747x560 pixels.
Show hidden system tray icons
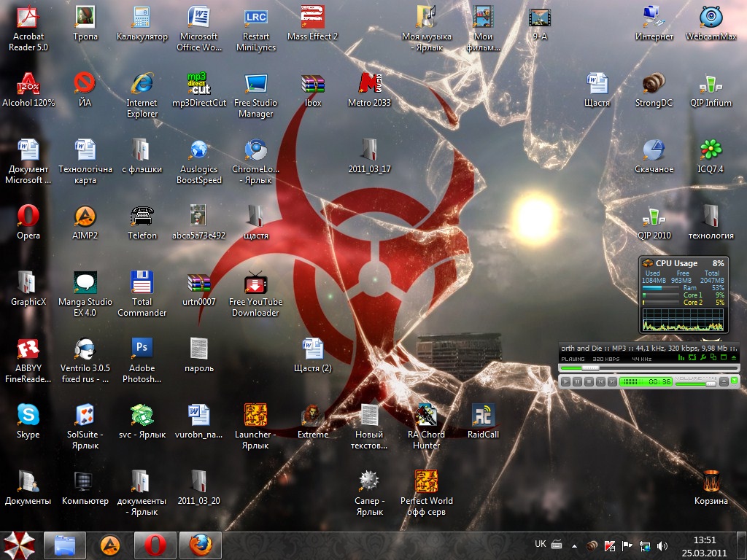pos(574,545)
